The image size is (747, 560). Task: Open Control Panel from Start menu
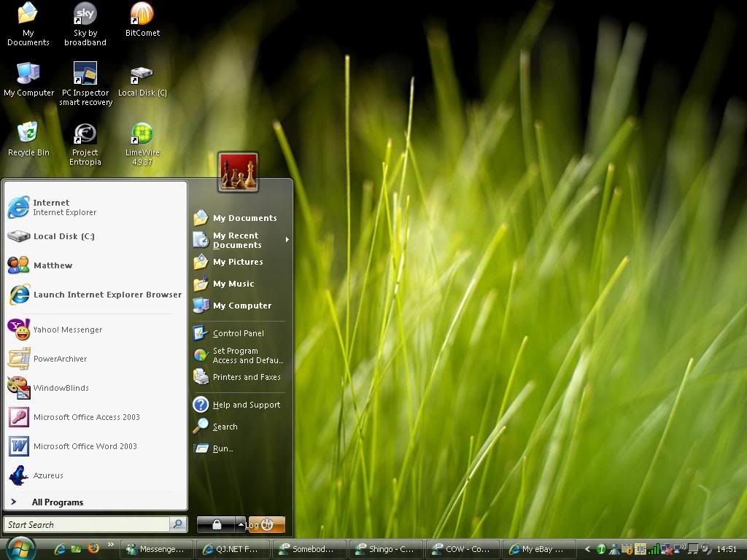pyautogui.click(x=241, y=332)
